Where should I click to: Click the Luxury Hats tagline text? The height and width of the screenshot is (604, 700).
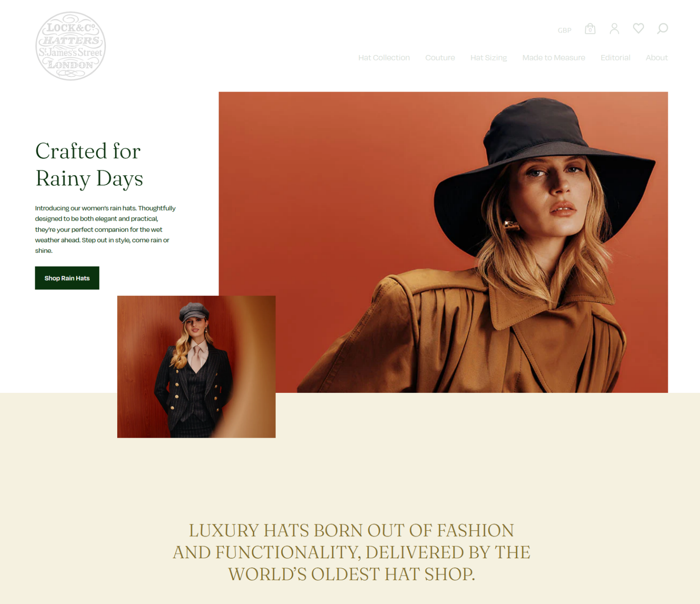click(x=351, y=552)
